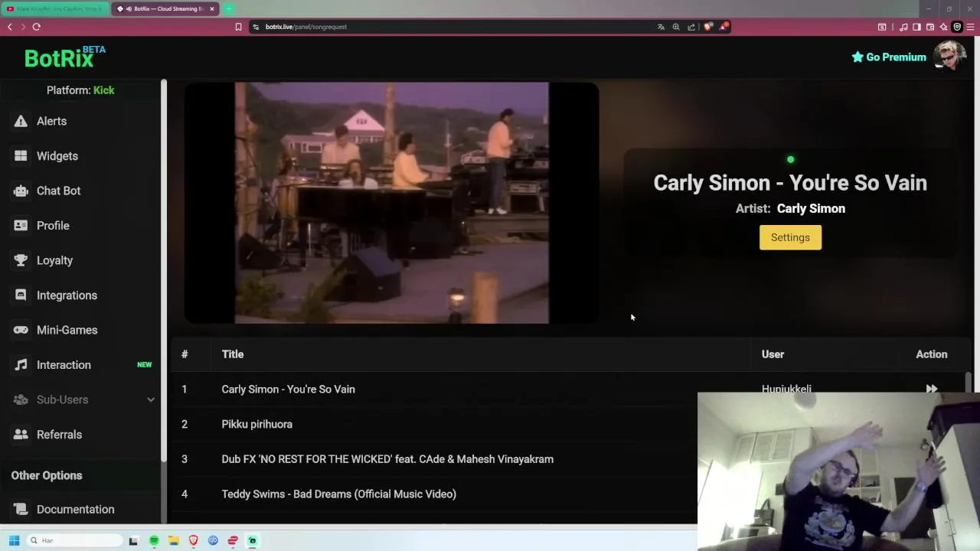
Task: Click the address bar URL
Action: pos(306,27)
